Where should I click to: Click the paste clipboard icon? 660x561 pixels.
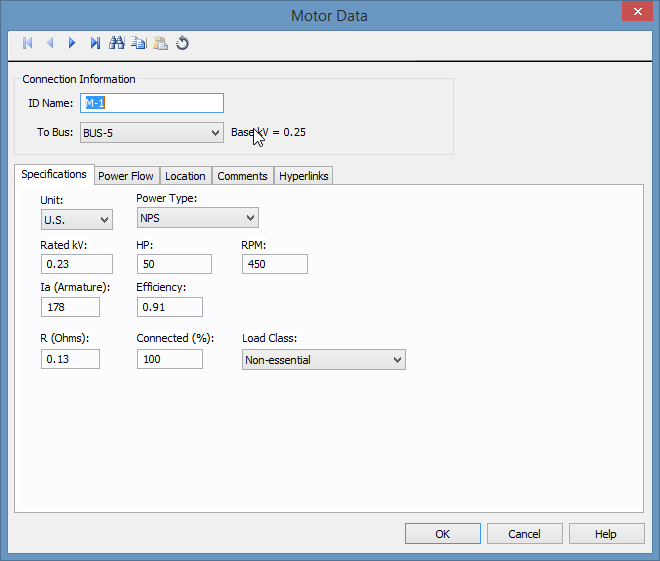(x=160, y=43)
